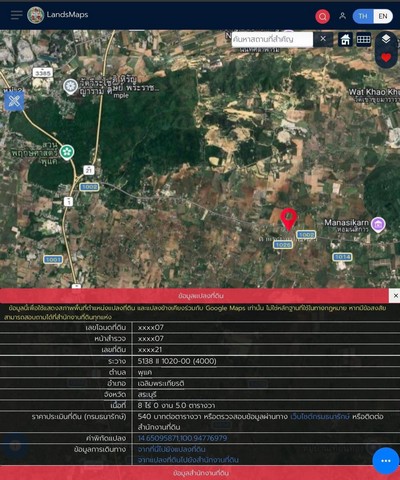This screenshot has width=400, height=480.
Task: Click the land office information header
Action: pyautogui.click(x=200, y=473)
